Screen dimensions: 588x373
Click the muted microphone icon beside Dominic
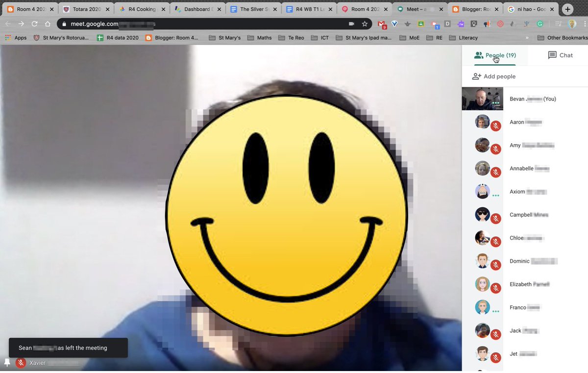tap(496, 265)
